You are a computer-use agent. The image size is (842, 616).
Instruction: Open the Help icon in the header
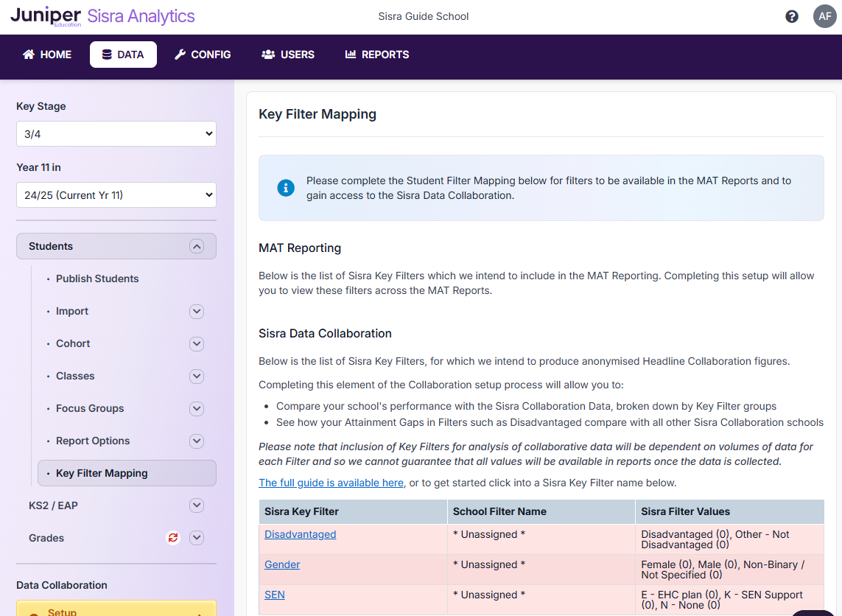click(791, 15)
